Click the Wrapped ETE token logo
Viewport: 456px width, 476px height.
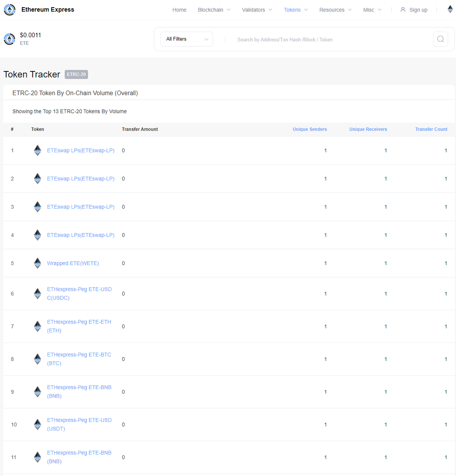point(37,263)
